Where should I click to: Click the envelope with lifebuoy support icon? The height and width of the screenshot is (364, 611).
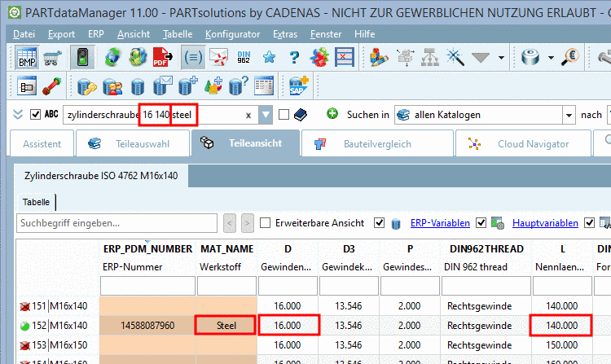[218, 58]
